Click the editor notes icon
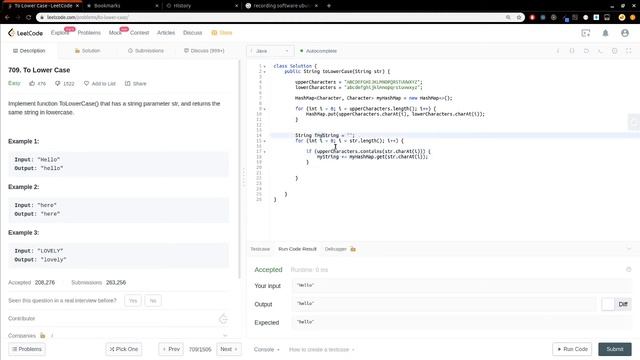Screen dimensions: 640x360 pyautogui.click(x=572, y=51)
